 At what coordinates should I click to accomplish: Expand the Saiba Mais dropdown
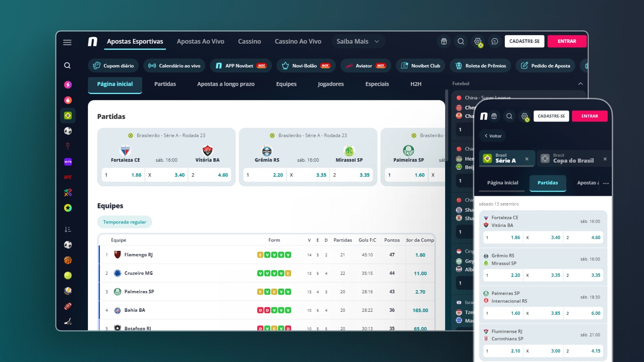[358, 41]
